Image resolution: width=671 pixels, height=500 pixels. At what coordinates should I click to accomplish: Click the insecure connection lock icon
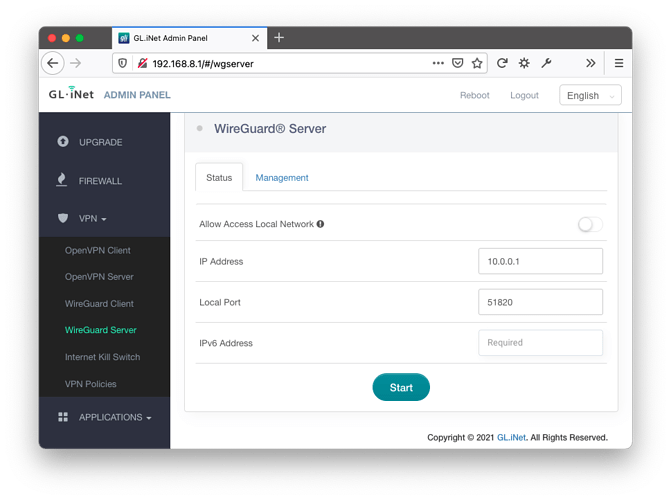point(142,63)
